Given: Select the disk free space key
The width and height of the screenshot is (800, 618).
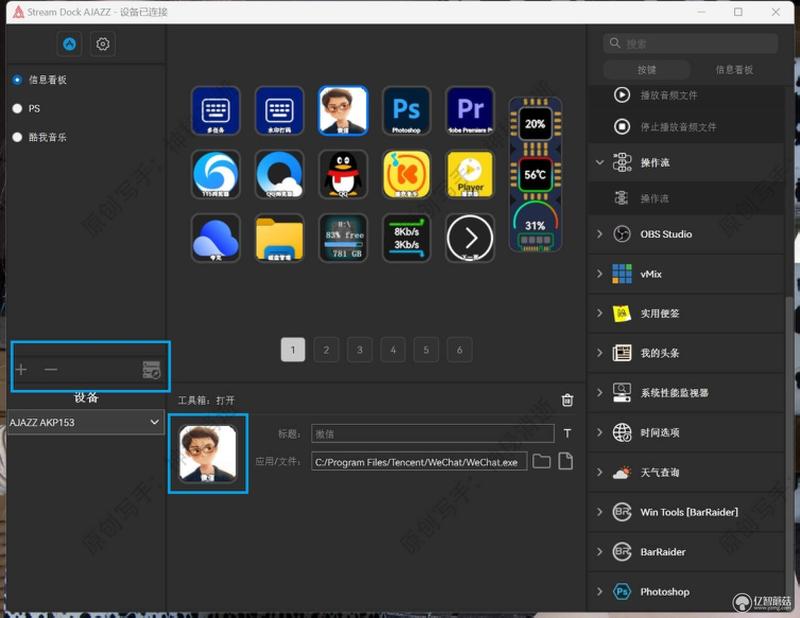Looking at the screenshot, I should (343, 238).
